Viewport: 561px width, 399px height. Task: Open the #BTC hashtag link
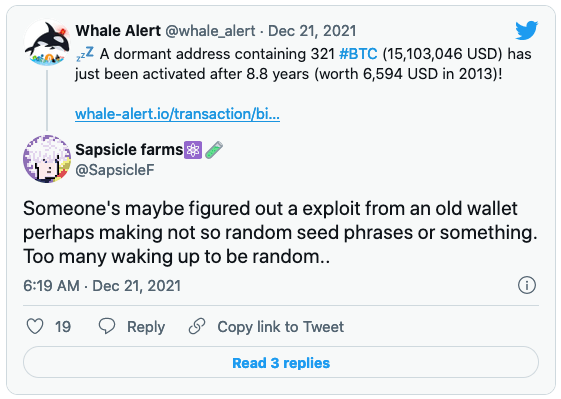coord(358,54)
